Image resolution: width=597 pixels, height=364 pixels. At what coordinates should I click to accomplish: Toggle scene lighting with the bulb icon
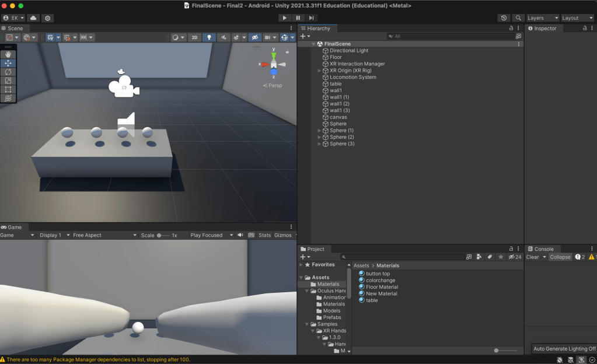(x=209, y=37)
